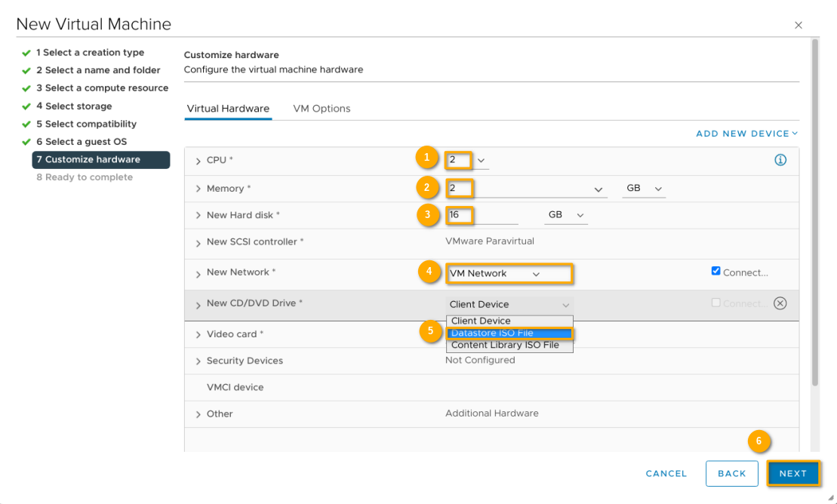The width and height of the screenshot is (837, 504).
Task: Click the Back button
Action: point(731,473)
